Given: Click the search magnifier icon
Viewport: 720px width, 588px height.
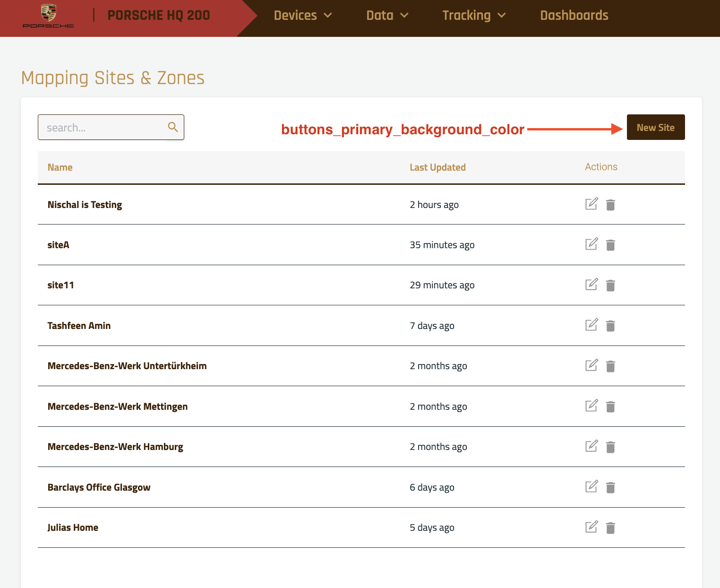Looking at the screenshot, I should [173, 127].
